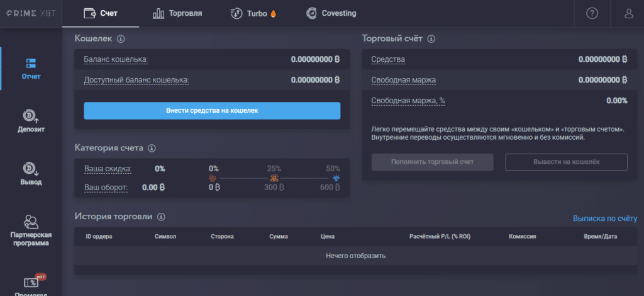The height and width of the screenshot is (296, 644).
Task: Open Выписка по счёту link
Action: [x=604, y=219]
